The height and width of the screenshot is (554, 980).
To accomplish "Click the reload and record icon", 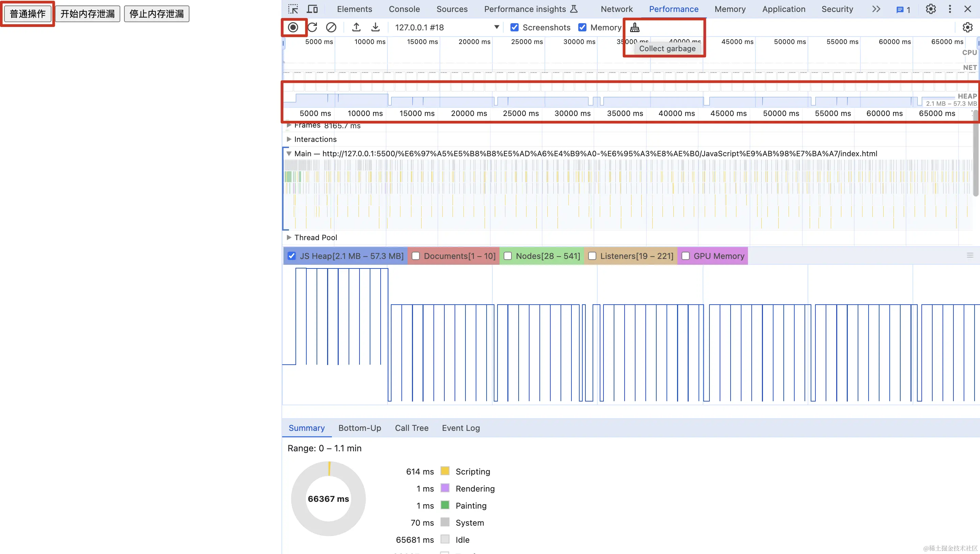I will [x=312, y=27].
